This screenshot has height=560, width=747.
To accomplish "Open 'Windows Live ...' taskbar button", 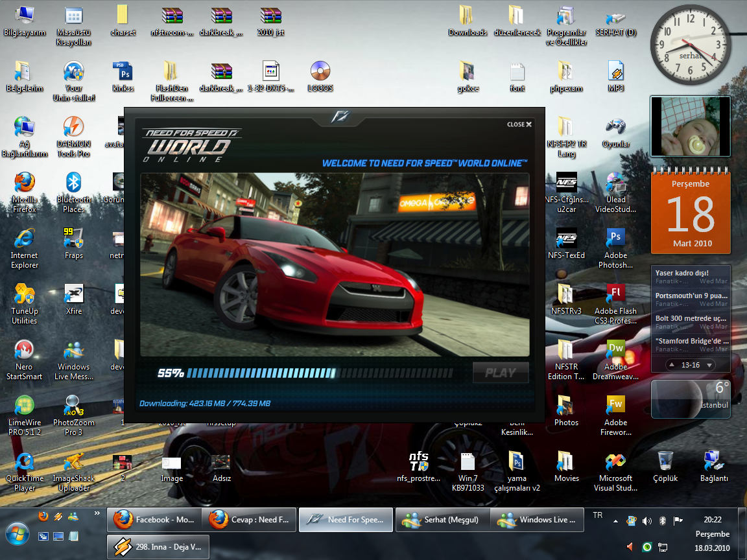I will [538, 520].
